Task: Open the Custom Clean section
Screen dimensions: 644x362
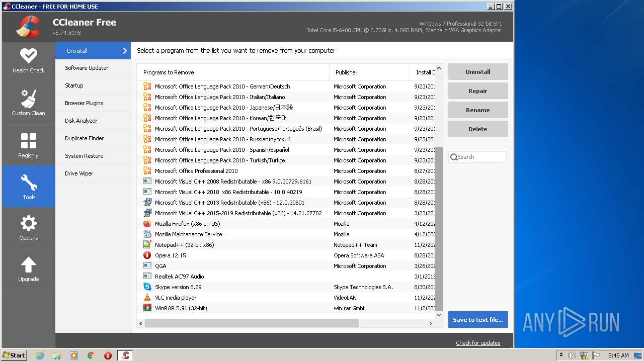Action: pos(29,103)
